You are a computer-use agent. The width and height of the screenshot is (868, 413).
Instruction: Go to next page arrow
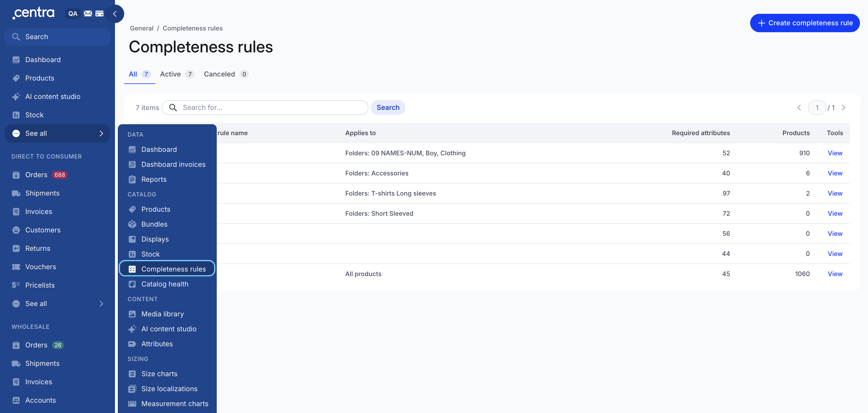point(843,108)
